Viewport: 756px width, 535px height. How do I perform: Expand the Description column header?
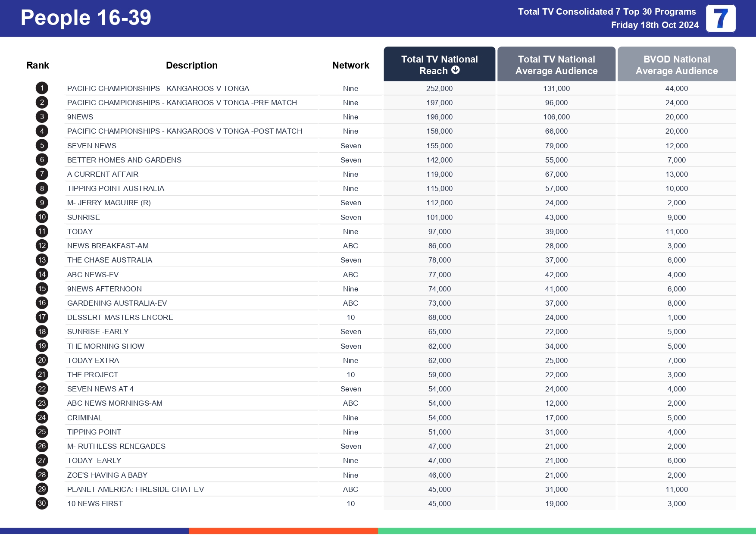[x=192, y=65]
